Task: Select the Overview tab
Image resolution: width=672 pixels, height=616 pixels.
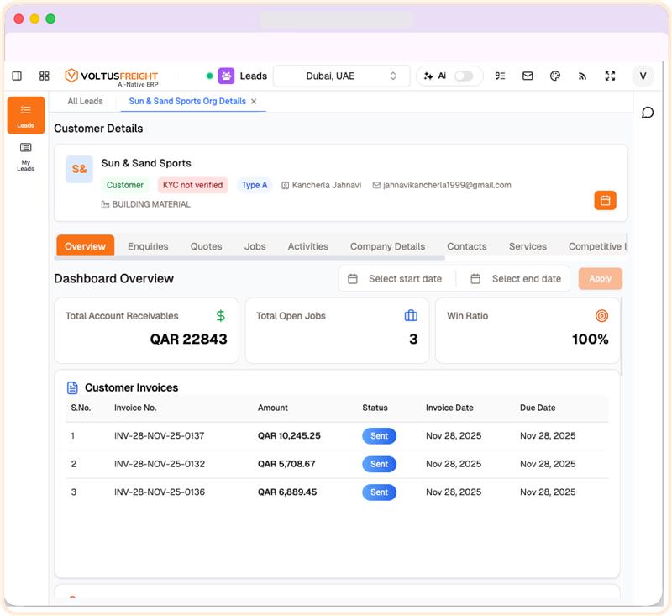Action: [x=86, y=246]
